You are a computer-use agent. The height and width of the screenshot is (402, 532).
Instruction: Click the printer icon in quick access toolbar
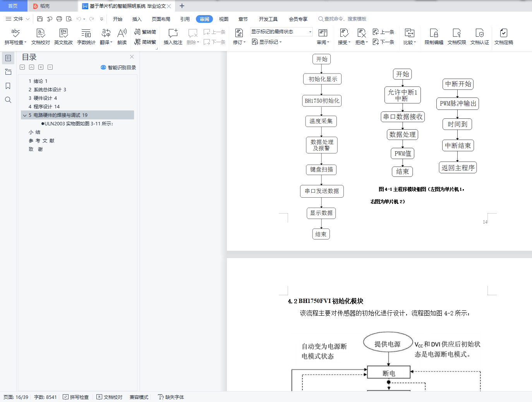click(x=59, y=19)
